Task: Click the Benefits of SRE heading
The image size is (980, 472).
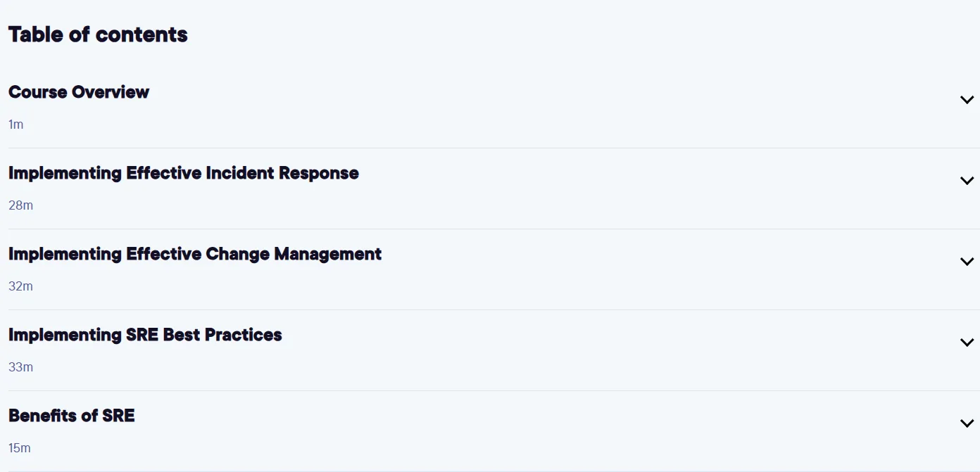Action: point(72,416)
